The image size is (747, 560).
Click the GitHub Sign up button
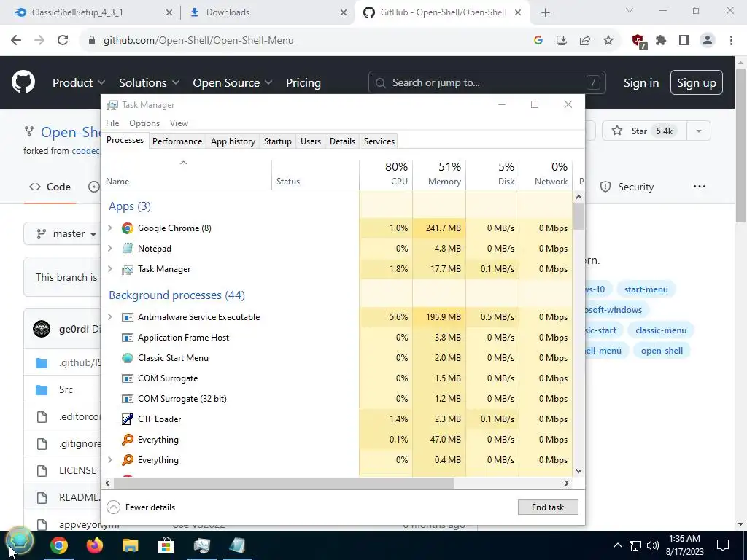(697, 83)
